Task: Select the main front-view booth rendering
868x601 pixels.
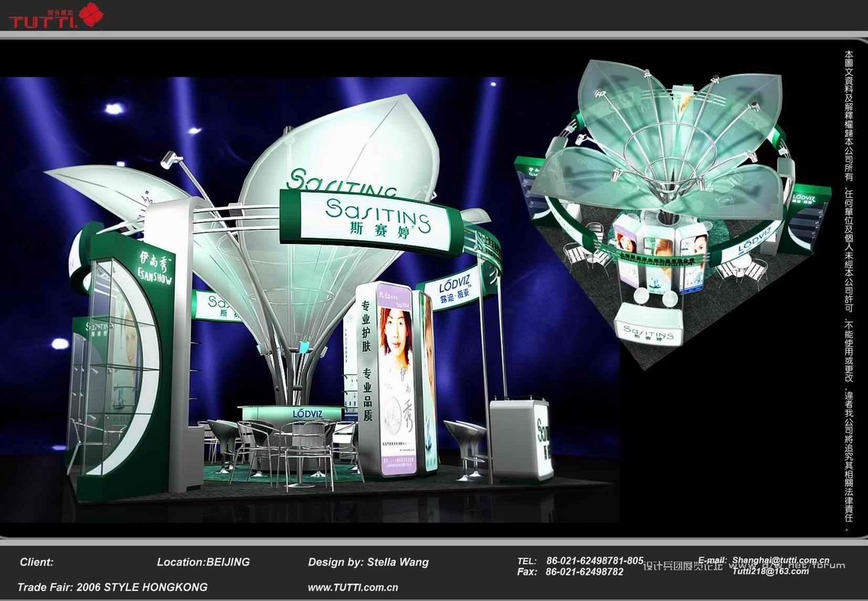Action: coord(309,300)
